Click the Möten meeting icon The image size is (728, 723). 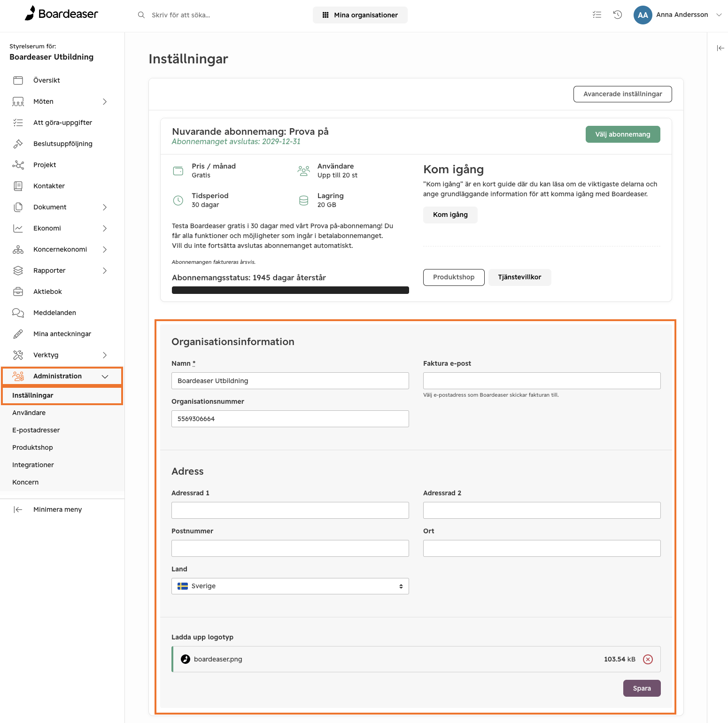pos(18,101)
